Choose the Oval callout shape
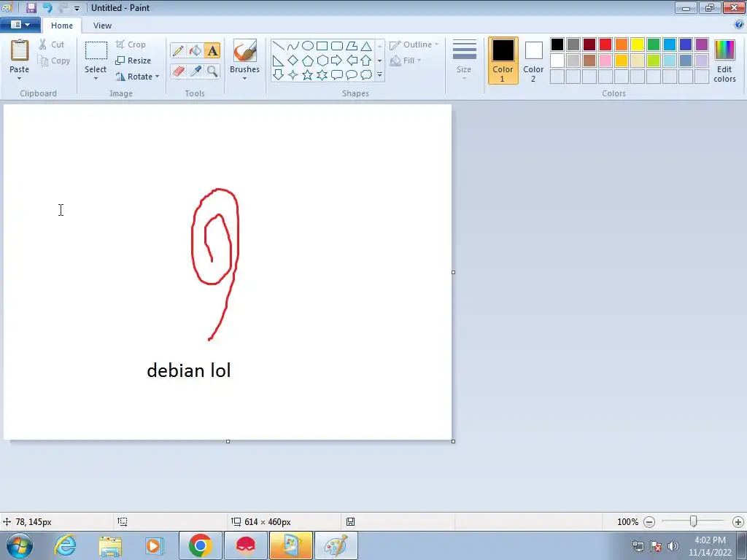This screenshot has height=560, width=747. pyautogui.click(x=352, y=75)
